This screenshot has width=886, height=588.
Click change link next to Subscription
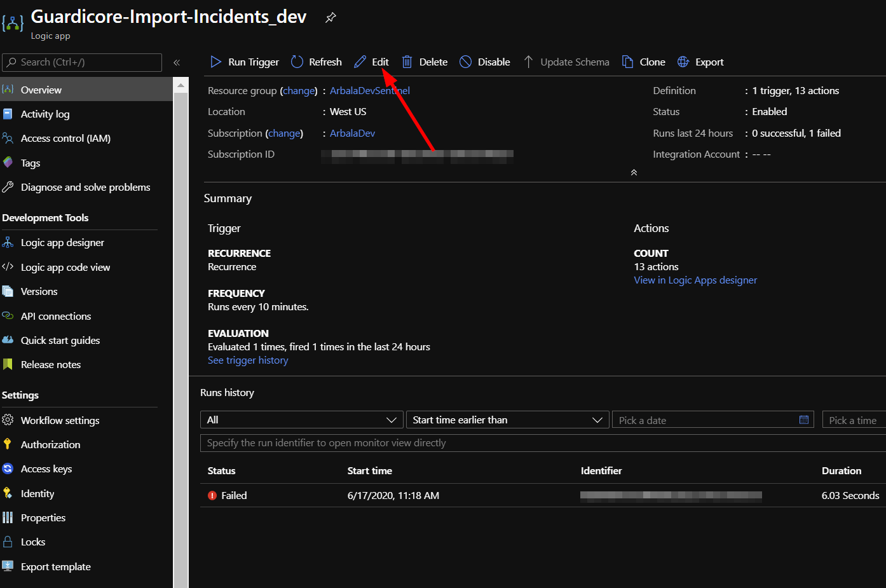(x=284, y=133)
